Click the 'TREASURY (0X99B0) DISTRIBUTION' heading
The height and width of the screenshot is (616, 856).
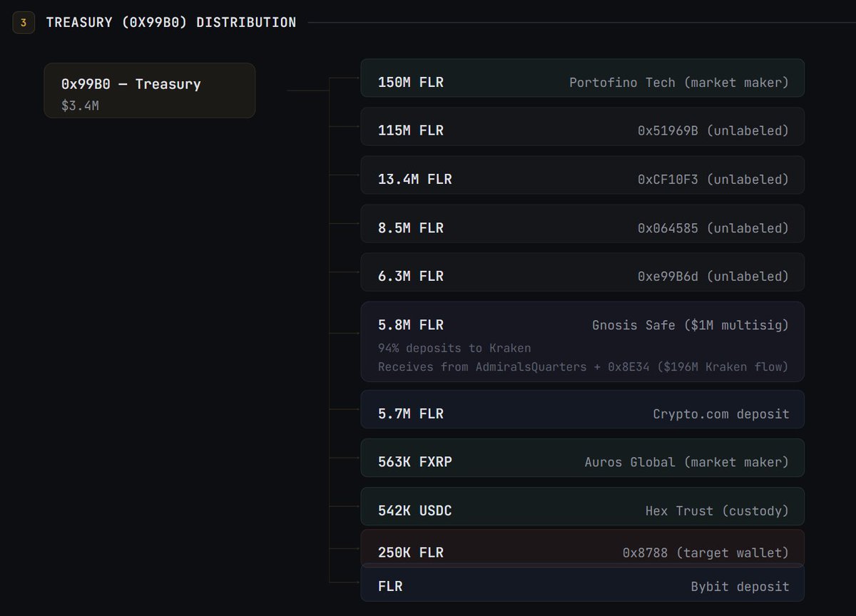click(171, 23)
